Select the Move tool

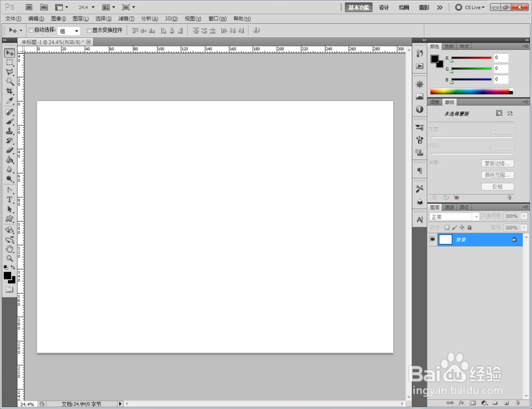(10, 53)
